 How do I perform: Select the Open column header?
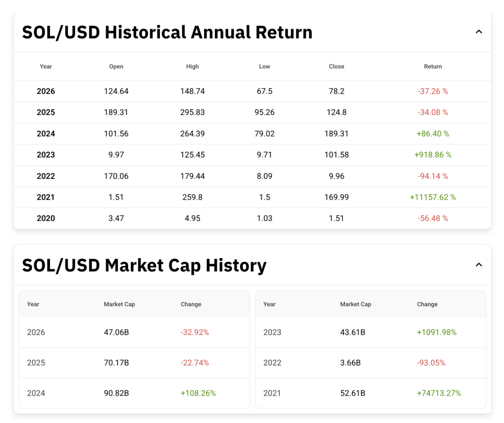pos(116,66)
